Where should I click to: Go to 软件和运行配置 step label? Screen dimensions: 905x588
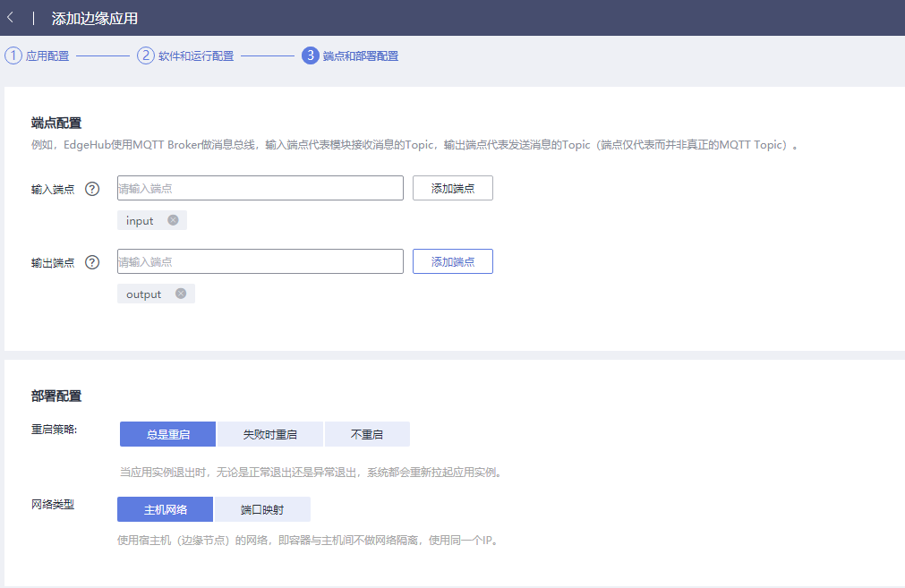(x=196, y=56)
